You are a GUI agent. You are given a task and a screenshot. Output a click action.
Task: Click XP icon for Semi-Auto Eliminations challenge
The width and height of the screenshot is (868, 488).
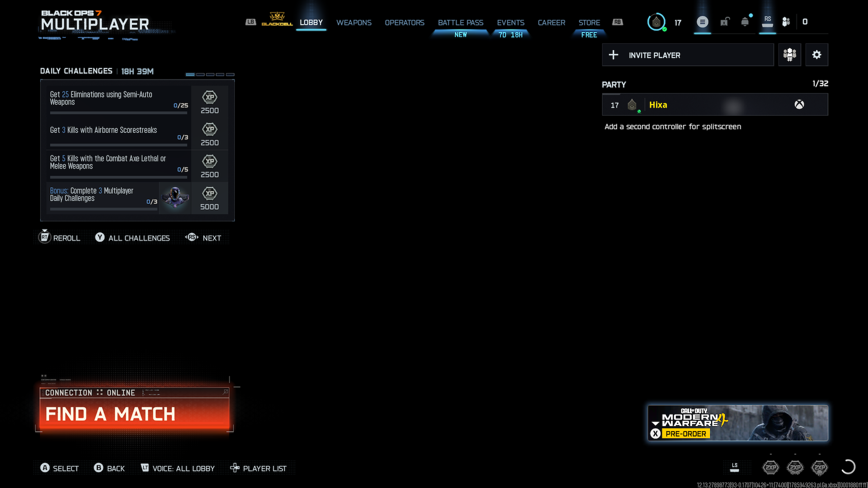pos(210,97)
